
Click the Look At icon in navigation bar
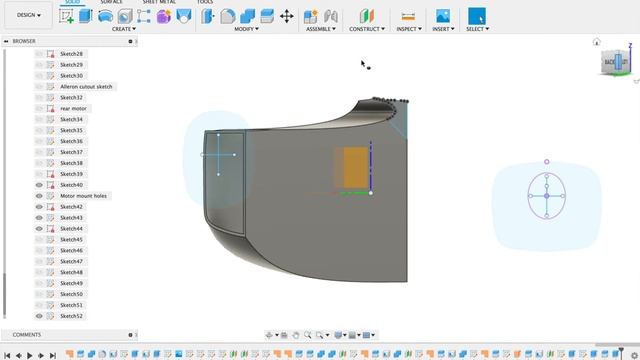(284, 335)
